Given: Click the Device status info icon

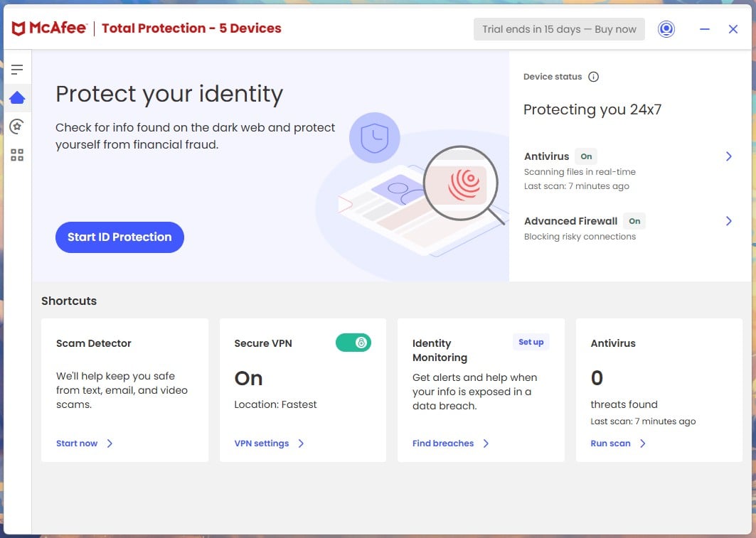Looking at the screenshot, I should tap(594, 77).
